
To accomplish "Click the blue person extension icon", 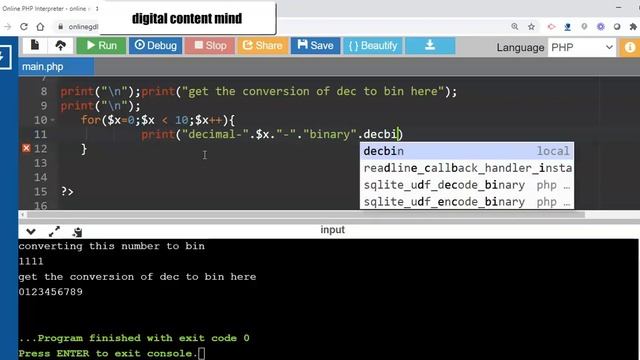I will (567, 27).
